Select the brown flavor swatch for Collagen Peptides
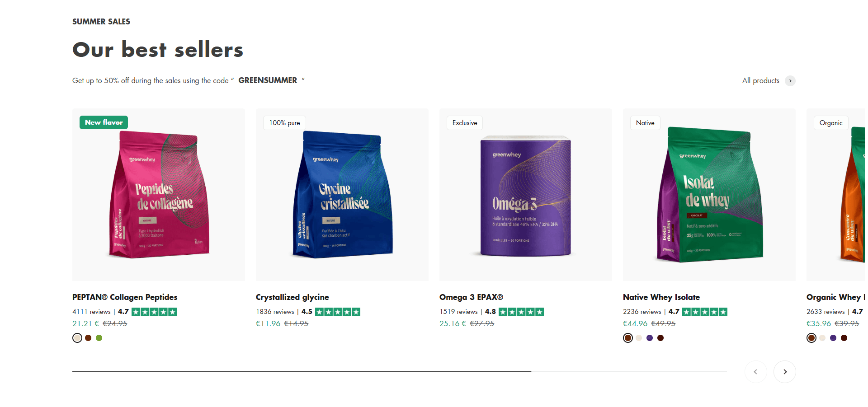The width and height of the screenshot is (868, 407). 88,338
